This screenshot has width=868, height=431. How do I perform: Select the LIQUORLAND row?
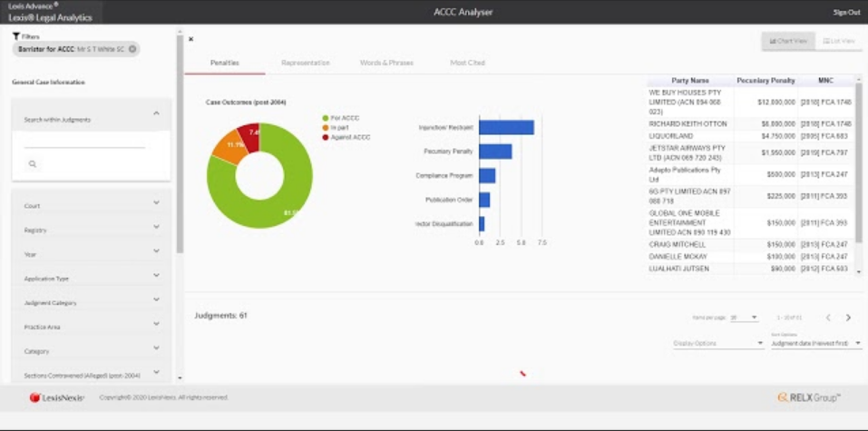(x=750, y=136)
